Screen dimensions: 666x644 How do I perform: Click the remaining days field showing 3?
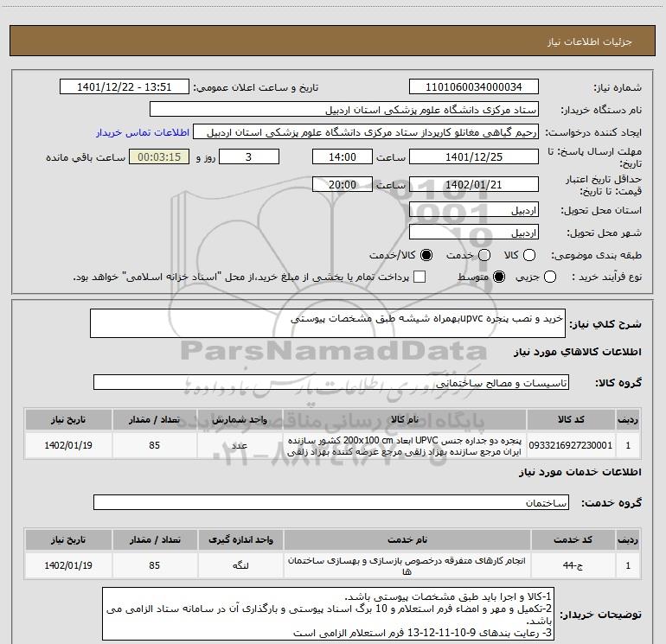[249, 156]
